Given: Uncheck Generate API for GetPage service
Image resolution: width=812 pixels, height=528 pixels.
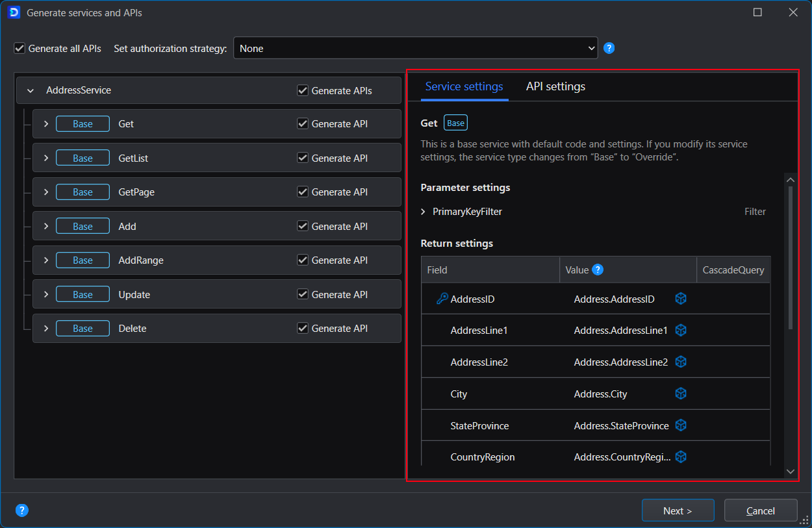Looking at the screenshot, I should (x=303, y=192).
